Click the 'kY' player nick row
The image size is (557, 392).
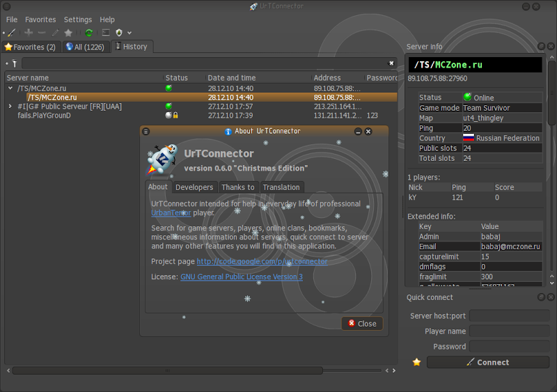(475, 197)
